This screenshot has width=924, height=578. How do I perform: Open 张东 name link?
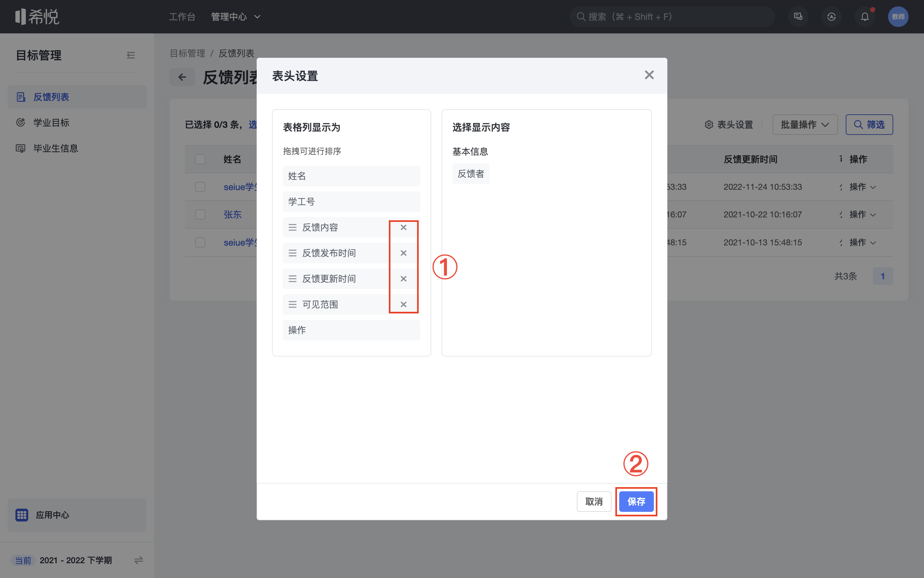point(233,215)
